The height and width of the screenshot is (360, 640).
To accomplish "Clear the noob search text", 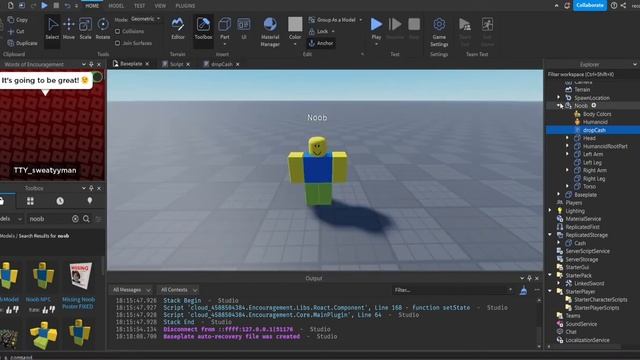I will pyautogui.click(x=75, y=219).
